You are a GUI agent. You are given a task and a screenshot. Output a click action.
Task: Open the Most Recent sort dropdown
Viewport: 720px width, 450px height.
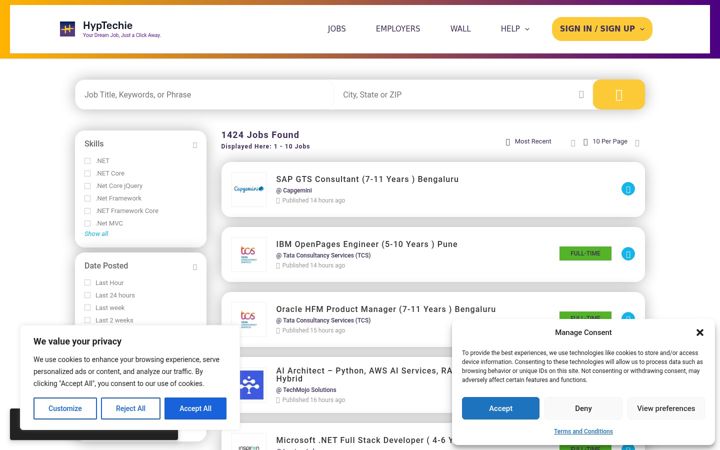click(540, 142)
